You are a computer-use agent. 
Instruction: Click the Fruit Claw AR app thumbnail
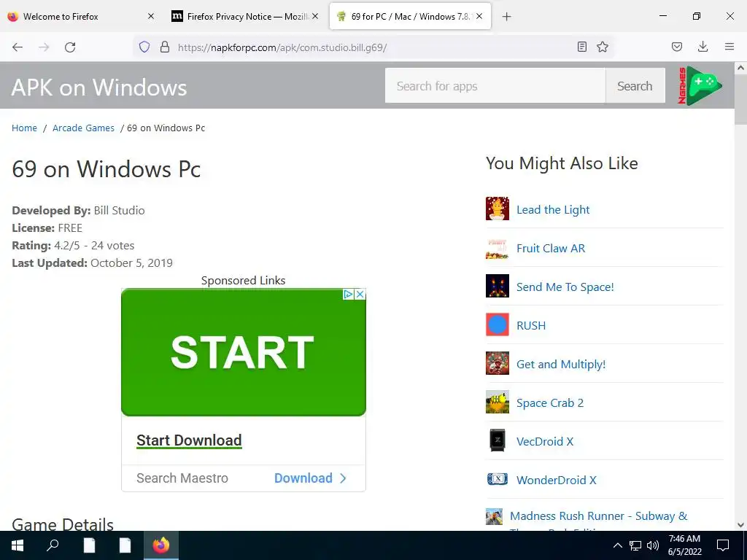click(x=498, y=248)
